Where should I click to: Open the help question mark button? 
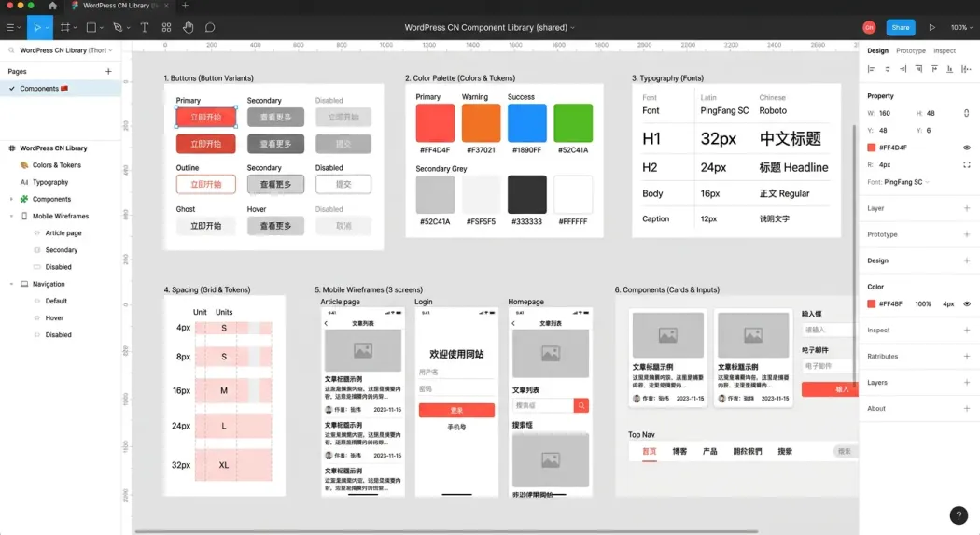coord(959,515)
